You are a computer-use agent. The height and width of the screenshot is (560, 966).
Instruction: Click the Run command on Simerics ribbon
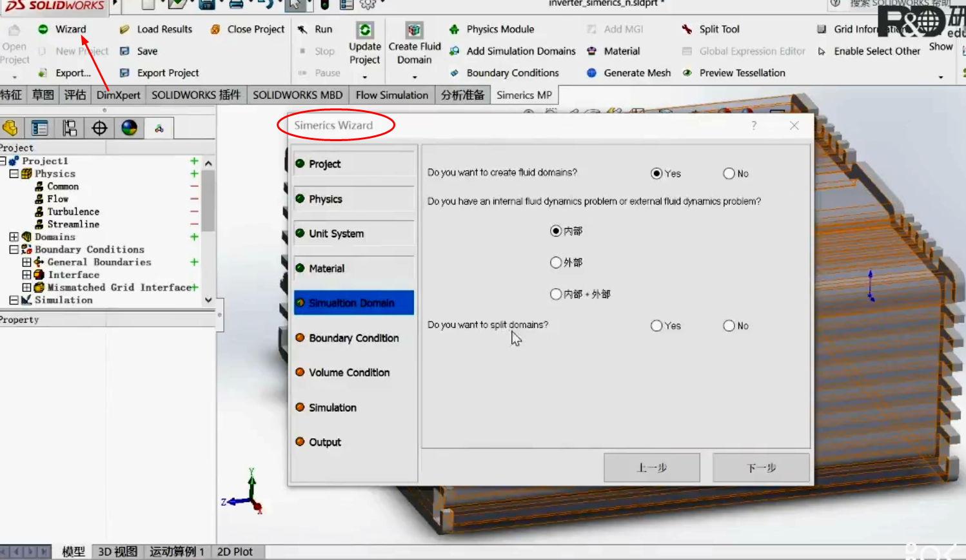323,29
